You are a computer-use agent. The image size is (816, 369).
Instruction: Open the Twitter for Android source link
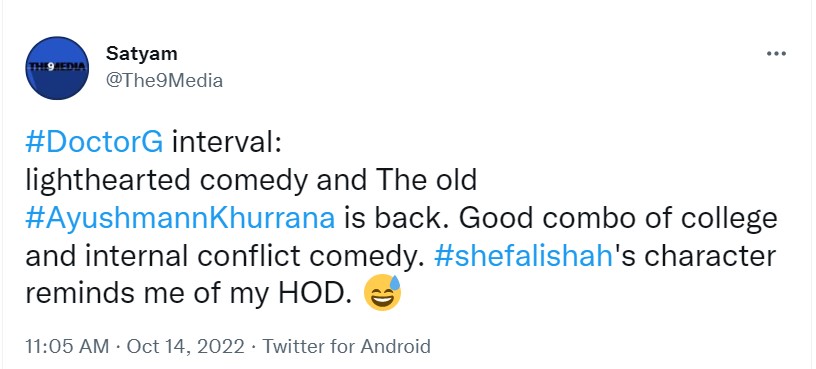coord(346,346)
